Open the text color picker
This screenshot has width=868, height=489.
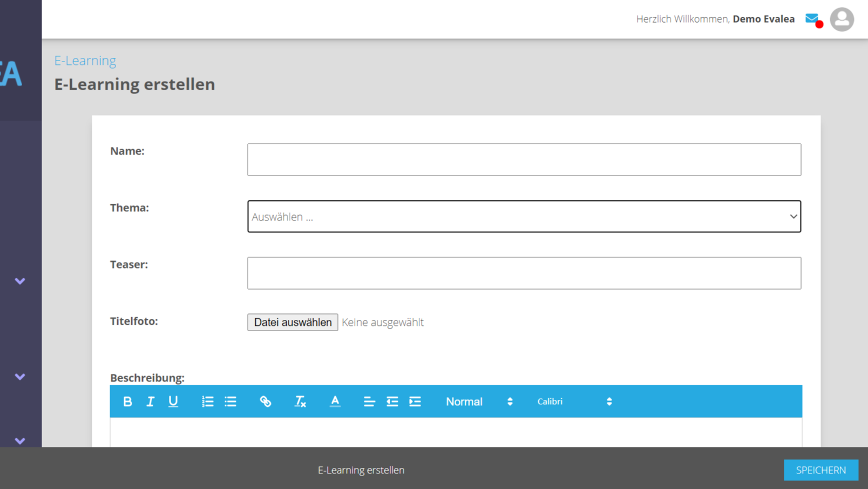pyautogui.click(x=335, y=401)
